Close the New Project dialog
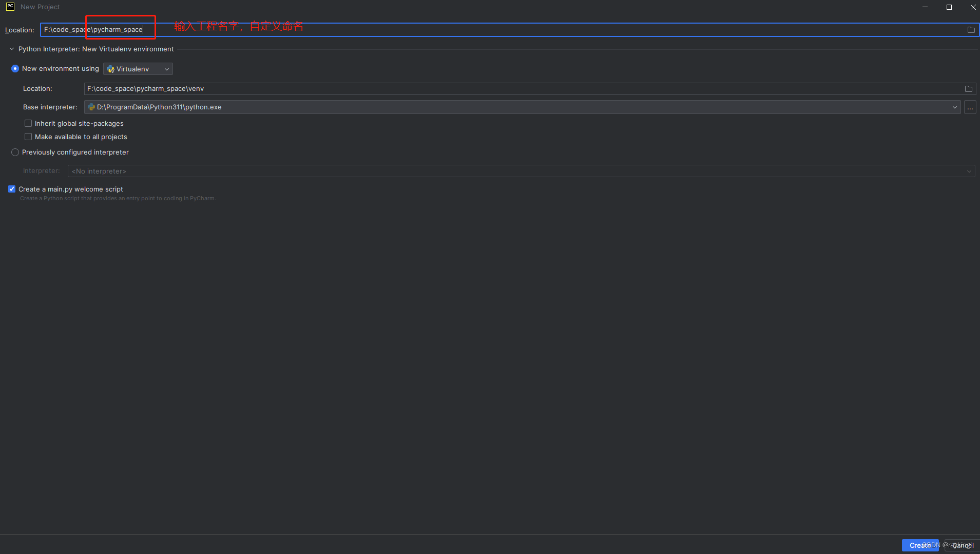The image size is (980, 554). coord(973,7)
